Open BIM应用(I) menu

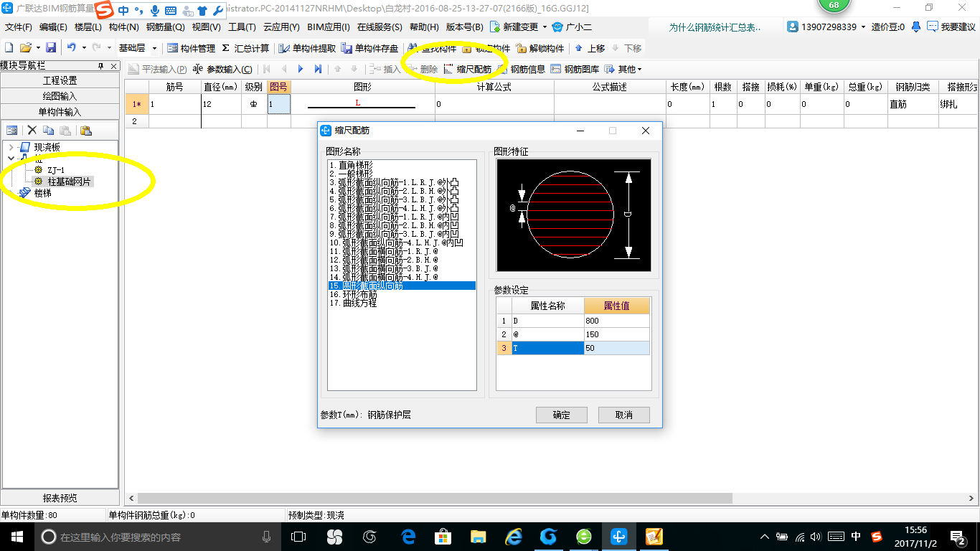point(328,27)
